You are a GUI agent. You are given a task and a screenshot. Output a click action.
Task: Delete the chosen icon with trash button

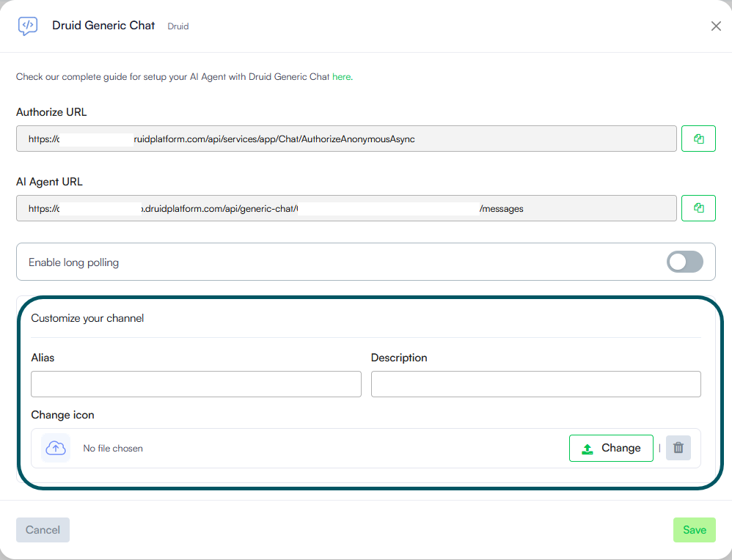coord(678,448)
